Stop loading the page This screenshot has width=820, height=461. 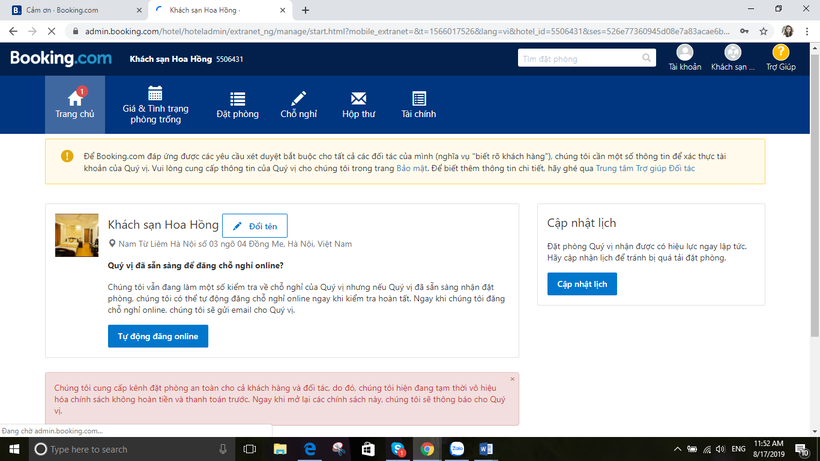(51, 31)
